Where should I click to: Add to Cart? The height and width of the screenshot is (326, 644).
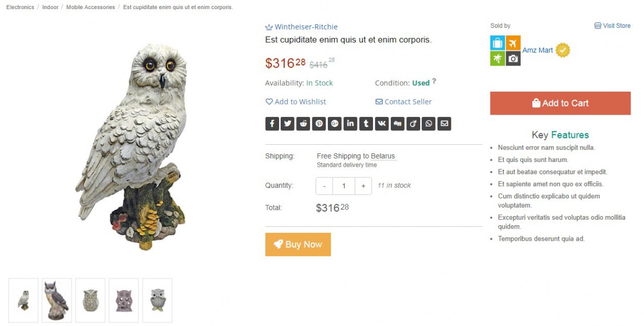[560, 103]
